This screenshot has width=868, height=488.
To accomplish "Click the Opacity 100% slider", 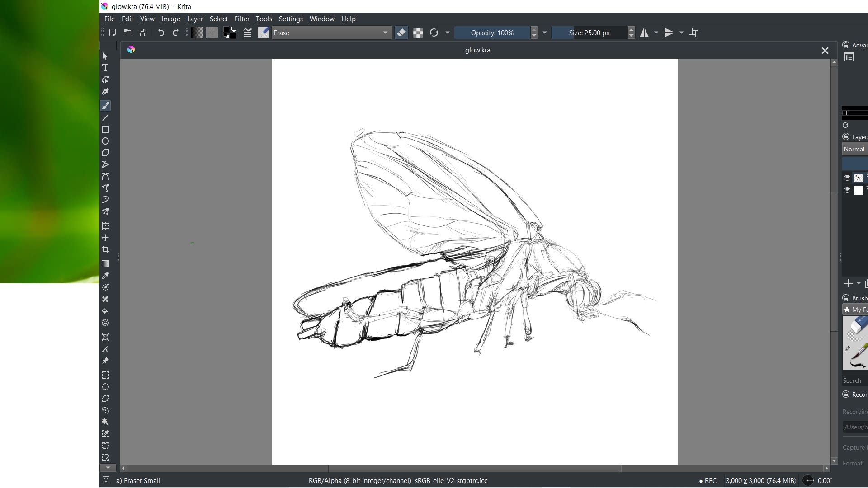I will point(492,33).
